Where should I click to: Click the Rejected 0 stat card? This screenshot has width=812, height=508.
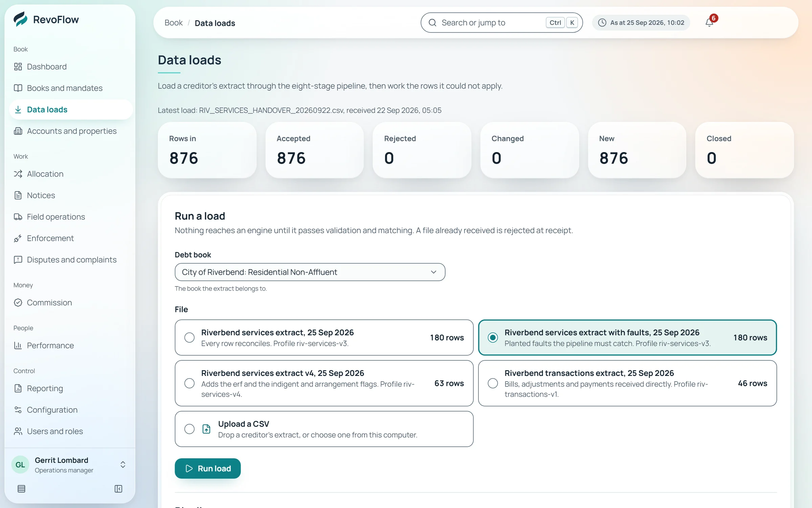(422, 150)
